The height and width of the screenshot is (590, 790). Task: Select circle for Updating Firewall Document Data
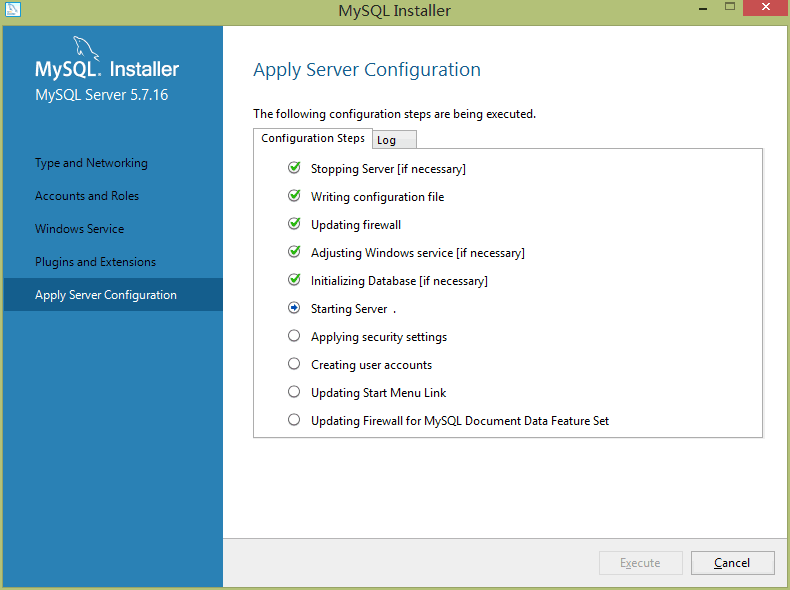[294, 420]
